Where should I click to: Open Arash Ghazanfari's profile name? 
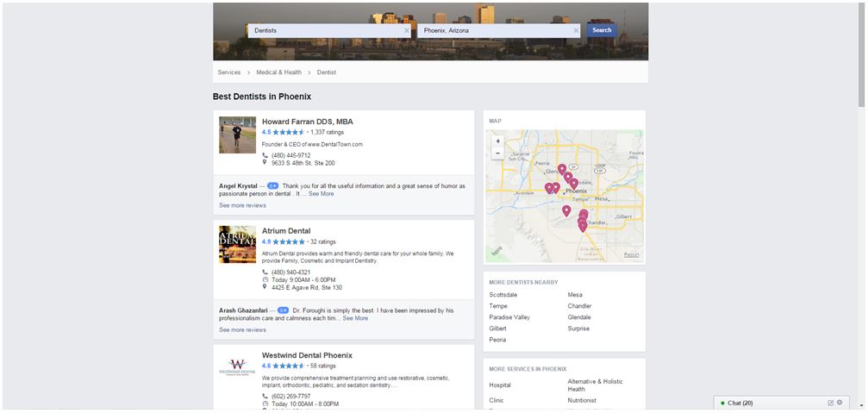(243, 310)
